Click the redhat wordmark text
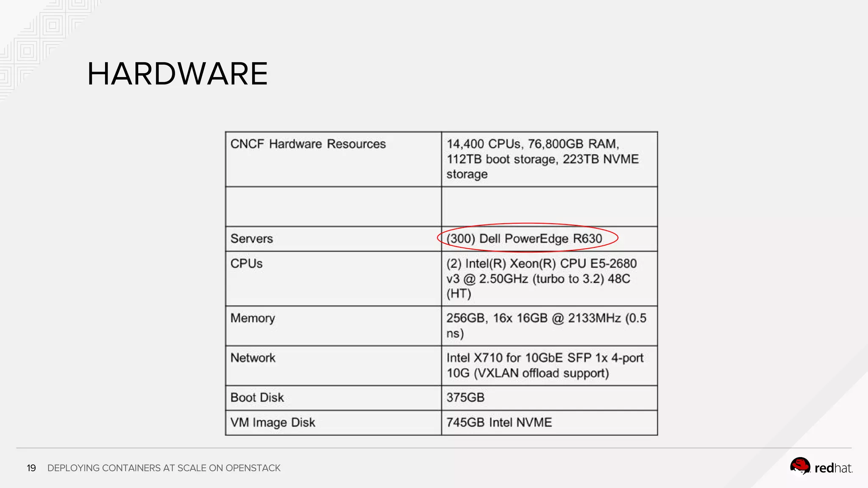The image size is (868, 488). [x=833, y=468]
